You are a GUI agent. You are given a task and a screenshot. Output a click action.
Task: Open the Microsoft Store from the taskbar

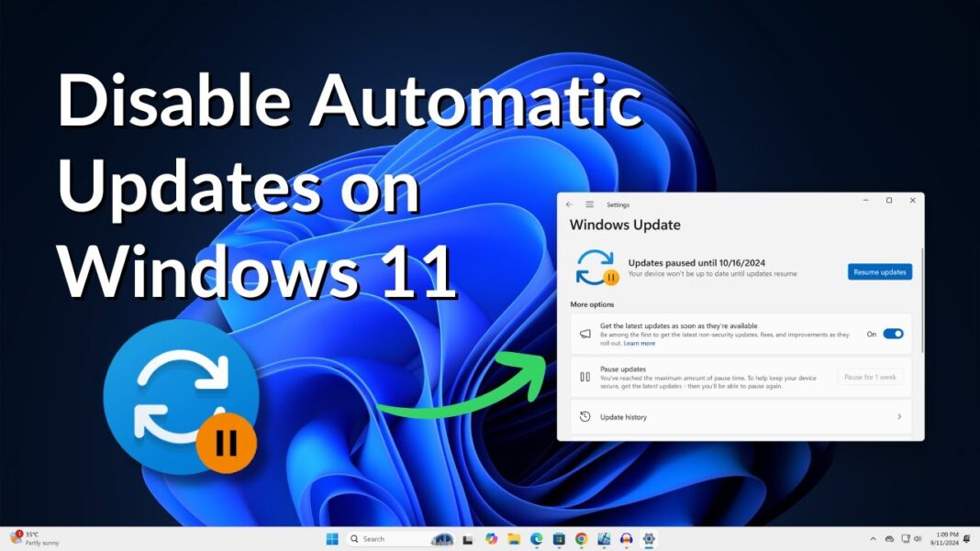tap(559, 539)
